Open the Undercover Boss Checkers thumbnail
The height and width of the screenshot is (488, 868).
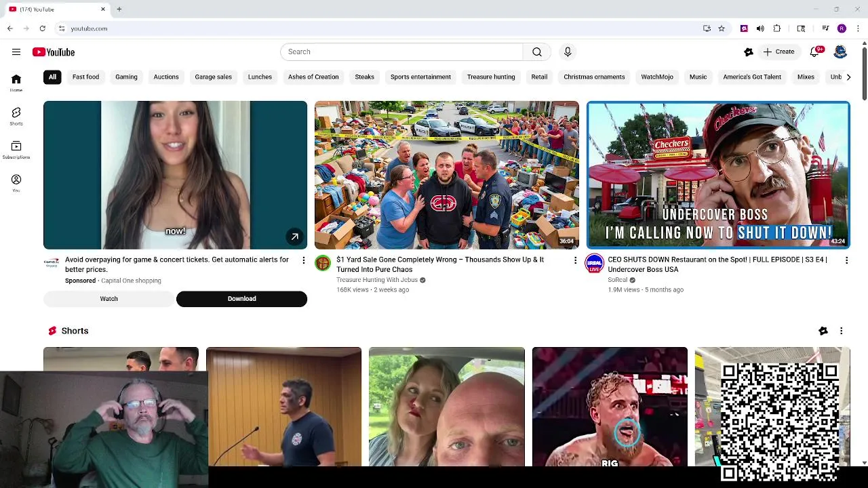click(x=718, y=175)
